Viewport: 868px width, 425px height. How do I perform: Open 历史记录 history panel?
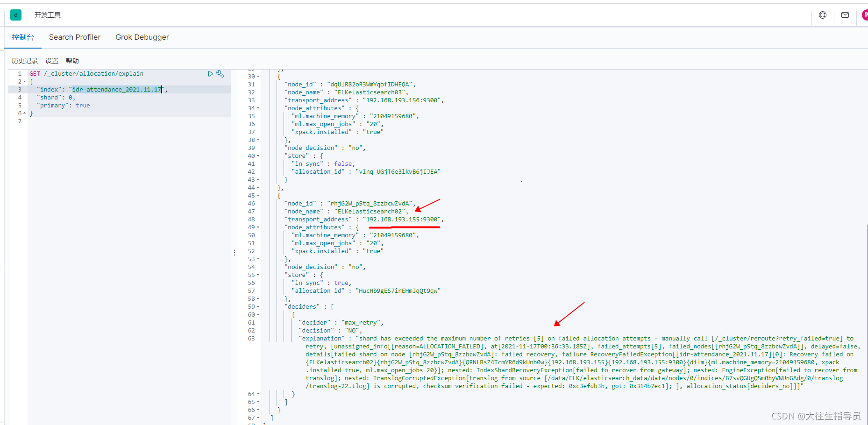coord(25,61)
